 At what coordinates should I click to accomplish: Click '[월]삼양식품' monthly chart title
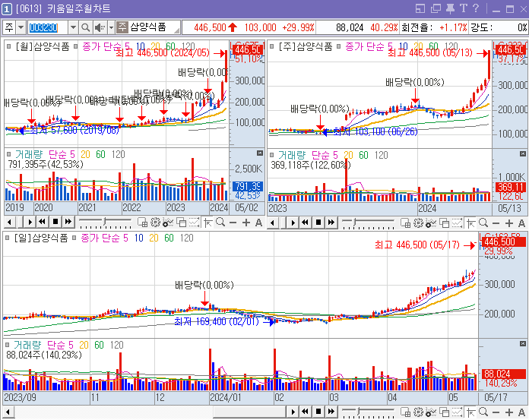pyautogui.click(x=42, y=46)
